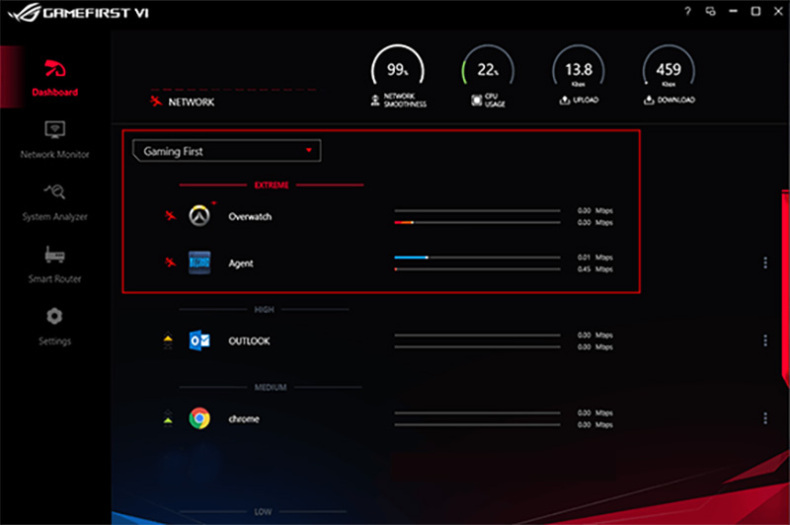Click the Overwatch app icon
The width and height of the screenshot is (790, 525).
(x=199, y=216)
